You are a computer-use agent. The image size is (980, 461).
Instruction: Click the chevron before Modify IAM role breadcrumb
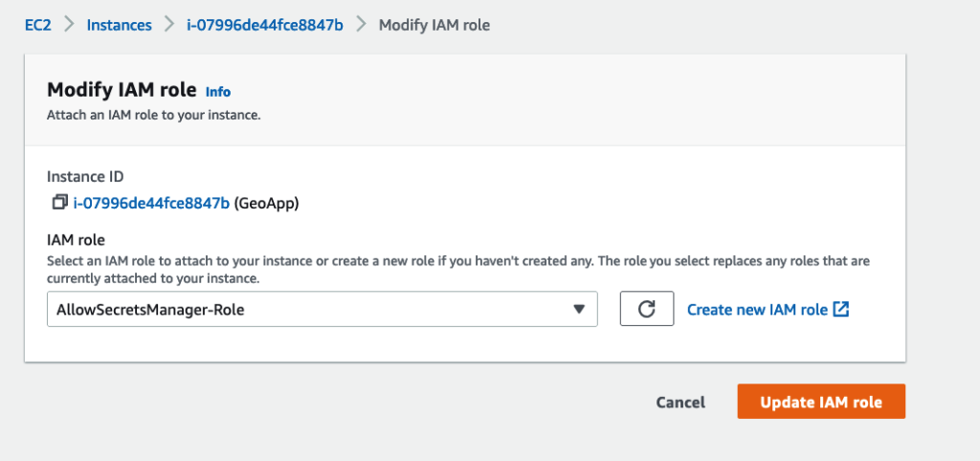click(x=362, y=25)
